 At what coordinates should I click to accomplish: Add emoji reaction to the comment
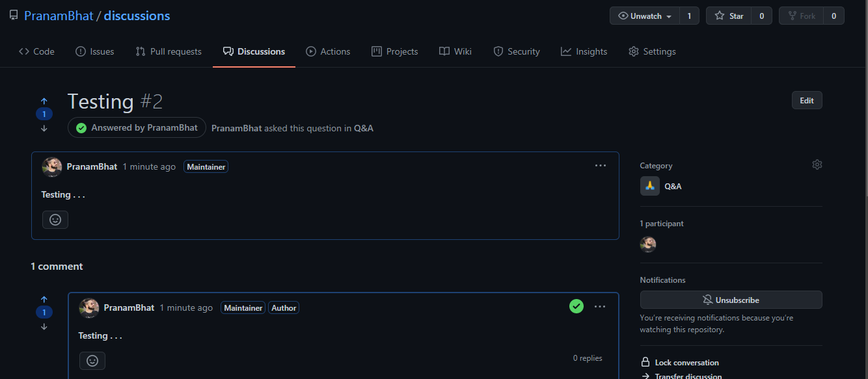[92, 360]
